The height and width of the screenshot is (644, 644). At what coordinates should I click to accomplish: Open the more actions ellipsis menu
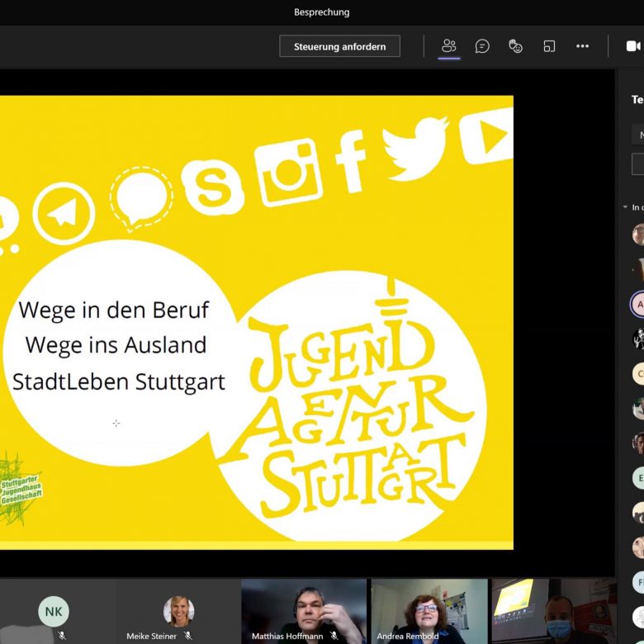582,46
